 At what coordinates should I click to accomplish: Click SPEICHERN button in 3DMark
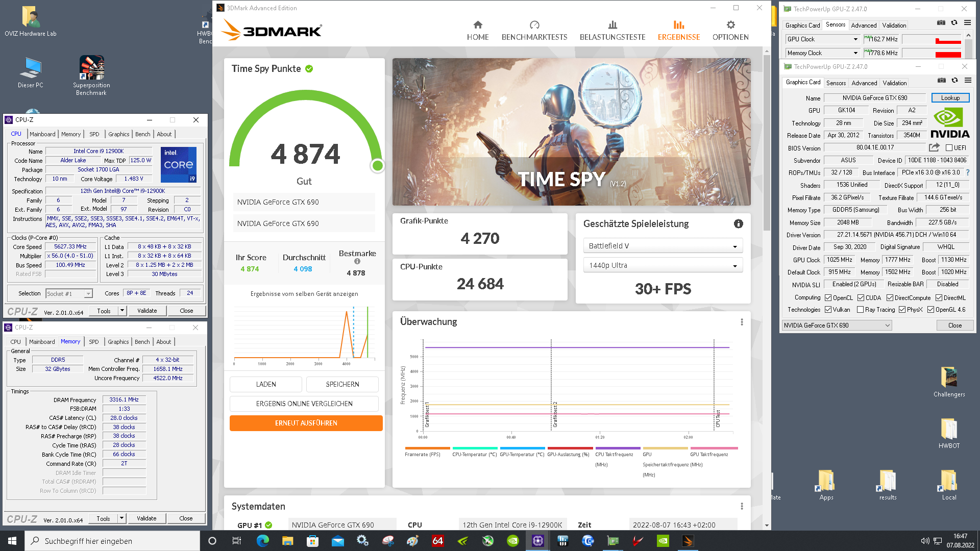click(x=342, y=384)
